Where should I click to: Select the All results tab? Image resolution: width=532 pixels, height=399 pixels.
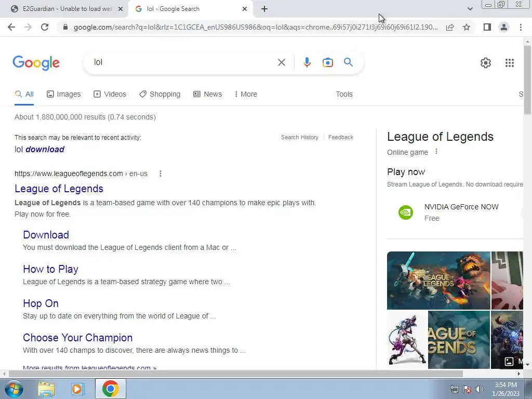[24, 95]
